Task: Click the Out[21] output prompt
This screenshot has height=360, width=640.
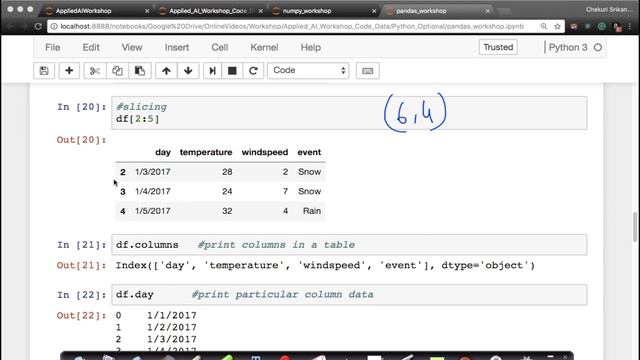Action: pyautogui.click(x=81, y=265)
